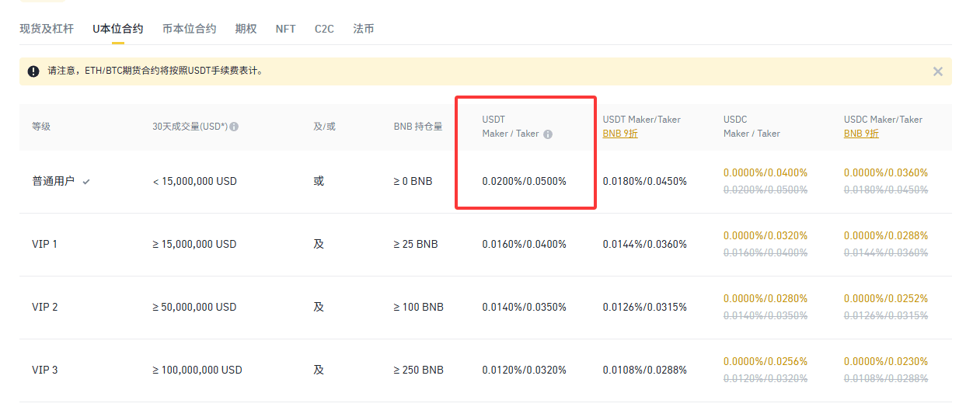Select the VIP 3 row label
The height and width of the screenshot is (407, 980).
(45, 370)
